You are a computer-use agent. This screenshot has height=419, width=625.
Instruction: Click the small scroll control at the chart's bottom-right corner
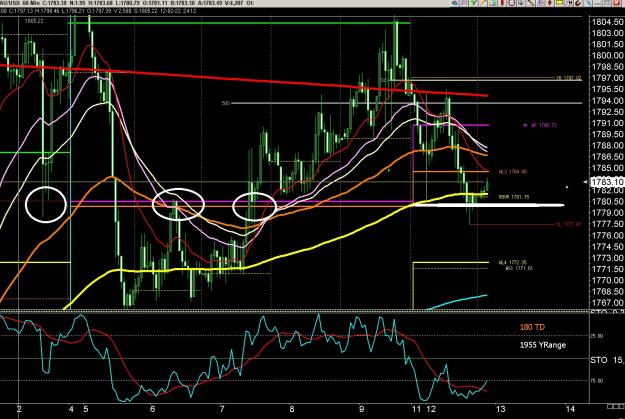(615, 406)
